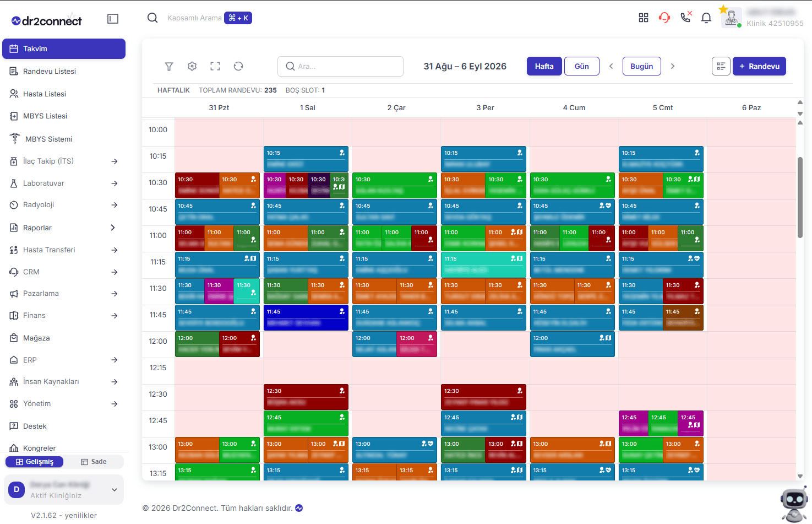Image resolution: width=812 pixels, height=524 pixels.
Task: Click the 3 Per day header
Action: pyautogui.click(x=485, y=107)
